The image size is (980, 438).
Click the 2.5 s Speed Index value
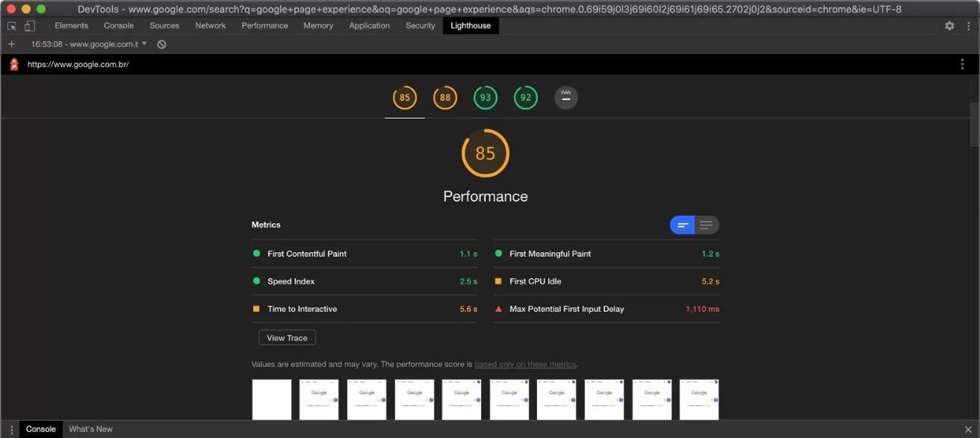pos(468,281)
